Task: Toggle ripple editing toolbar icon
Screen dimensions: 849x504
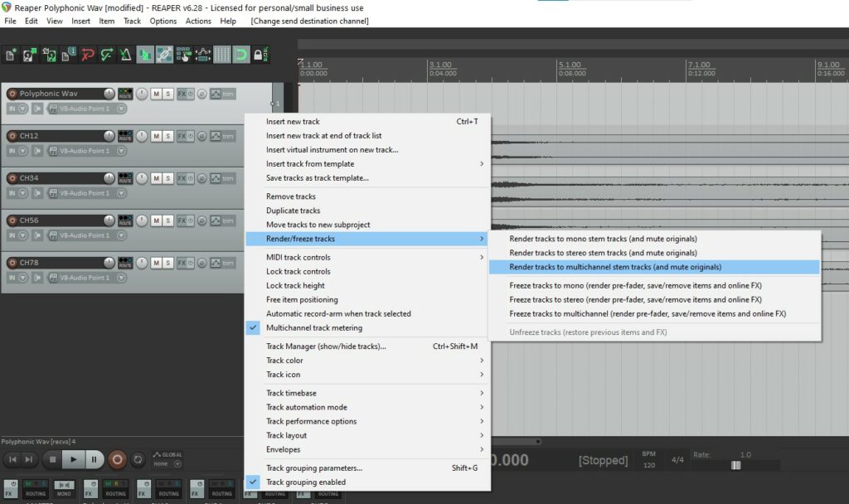Action: click(183, 55)
